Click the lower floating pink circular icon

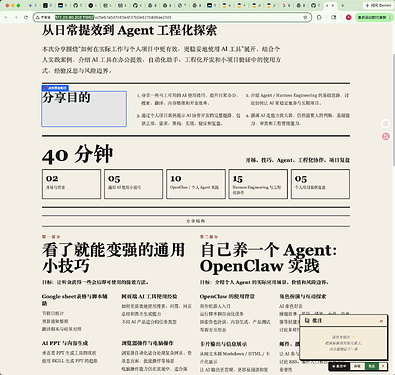[386, 136]
